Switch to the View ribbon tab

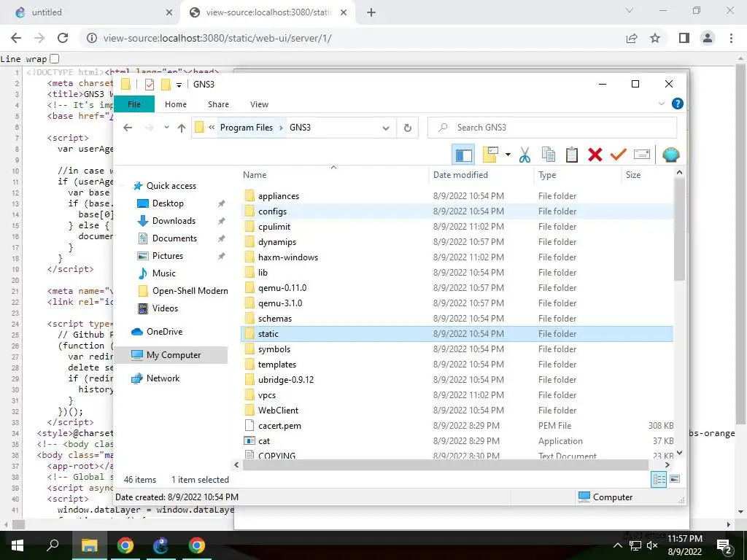pyautogui.click(x=259, y=104)
